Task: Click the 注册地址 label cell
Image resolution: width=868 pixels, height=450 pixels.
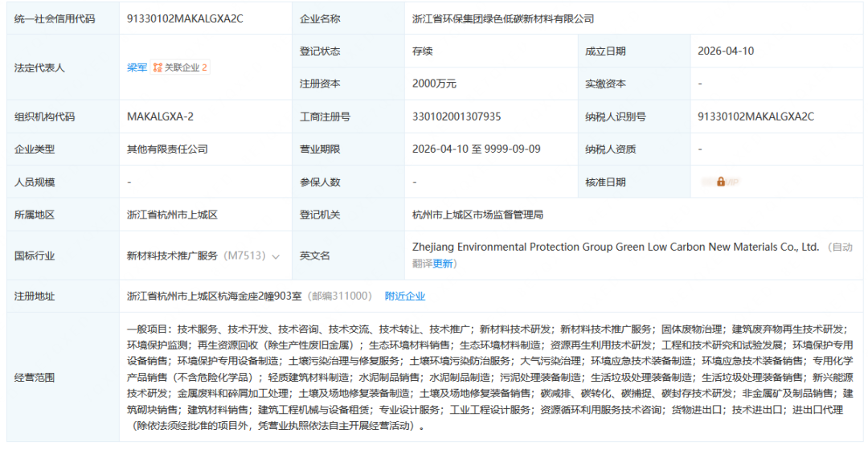Action: pos(63,297)
